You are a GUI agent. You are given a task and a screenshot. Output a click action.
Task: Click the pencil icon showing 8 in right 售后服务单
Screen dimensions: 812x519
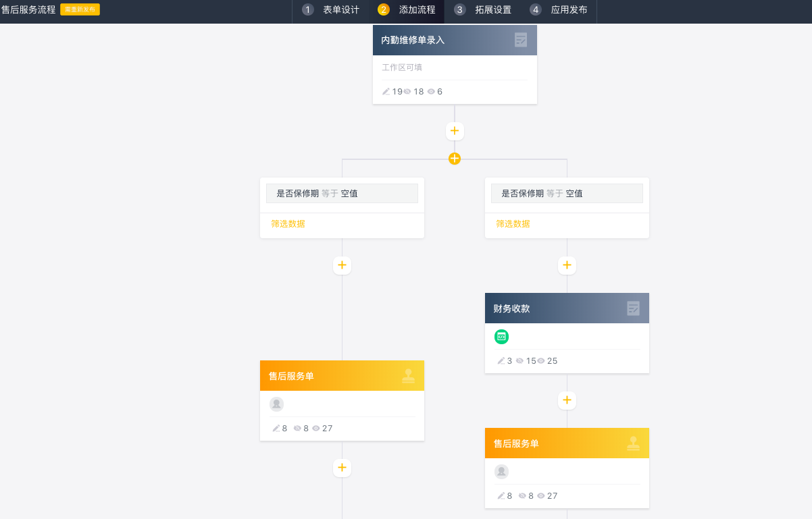(x=501, y=496)
